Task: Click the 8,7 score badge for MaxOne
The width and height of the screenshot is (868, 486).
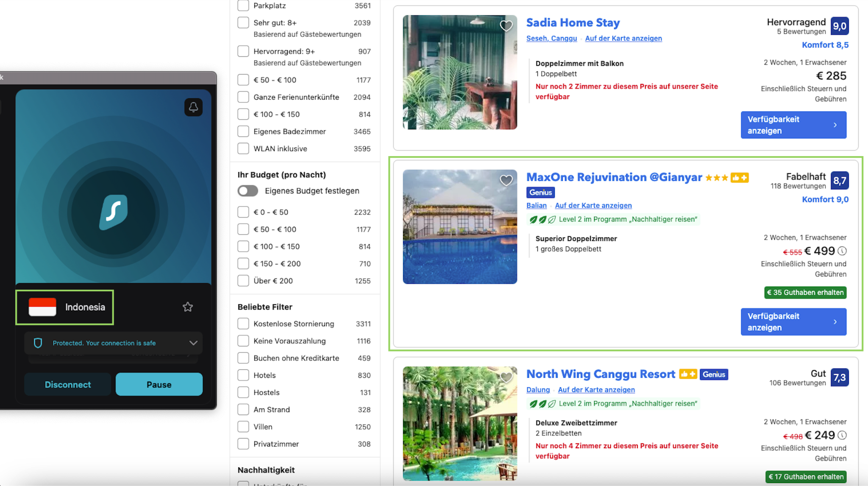Action: pos(840,181)
